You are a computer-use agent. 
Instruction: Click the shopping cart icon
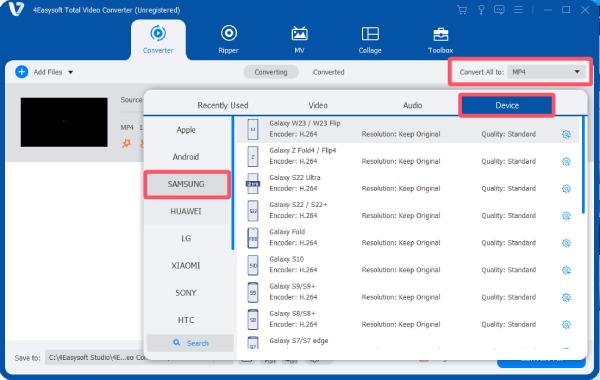click(462, 10)
